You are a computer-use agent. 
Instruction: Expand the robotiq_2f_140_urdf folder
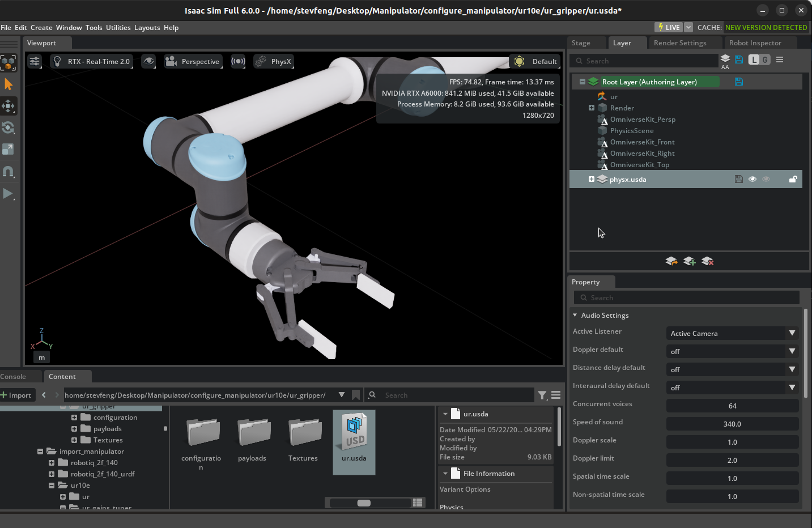[x=52, y=474]
